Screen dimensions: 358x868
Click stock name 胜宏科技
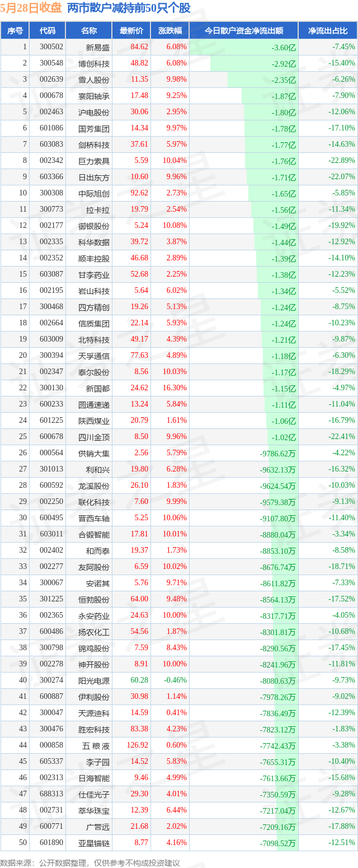[x=94, y=729]
